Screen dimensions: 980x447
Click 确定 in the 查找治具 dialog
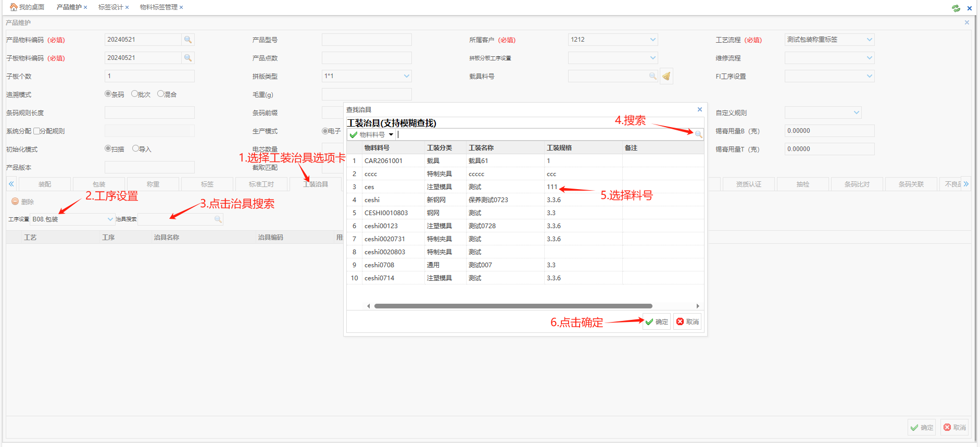click(x=657, y=322)
